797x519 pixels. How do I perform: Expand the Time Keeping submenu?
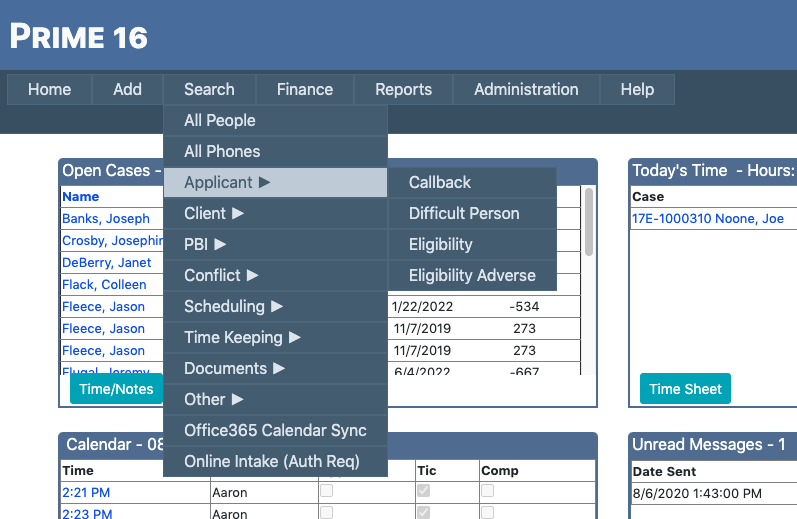click(x=275, y=338)
